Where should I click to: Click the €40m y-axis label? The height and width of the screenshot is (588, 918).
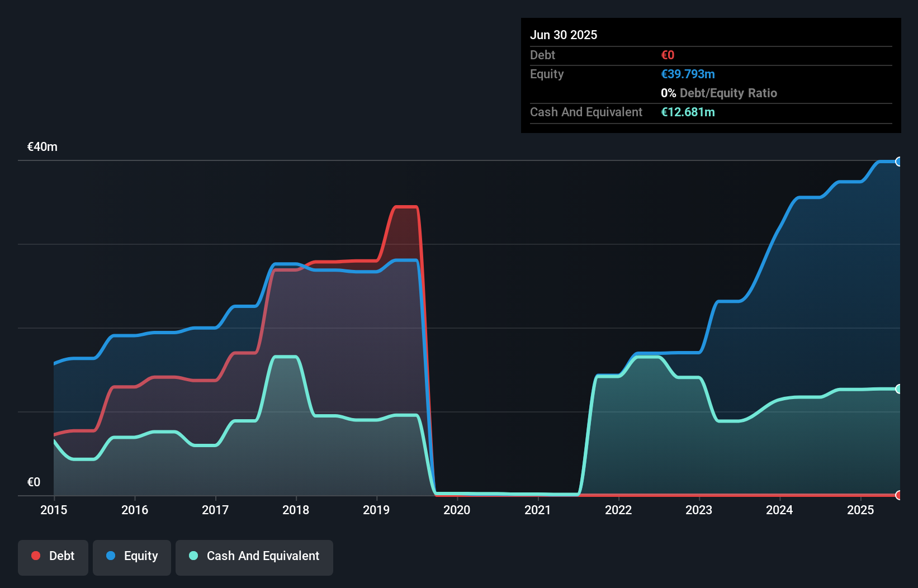tap(42, 147)
